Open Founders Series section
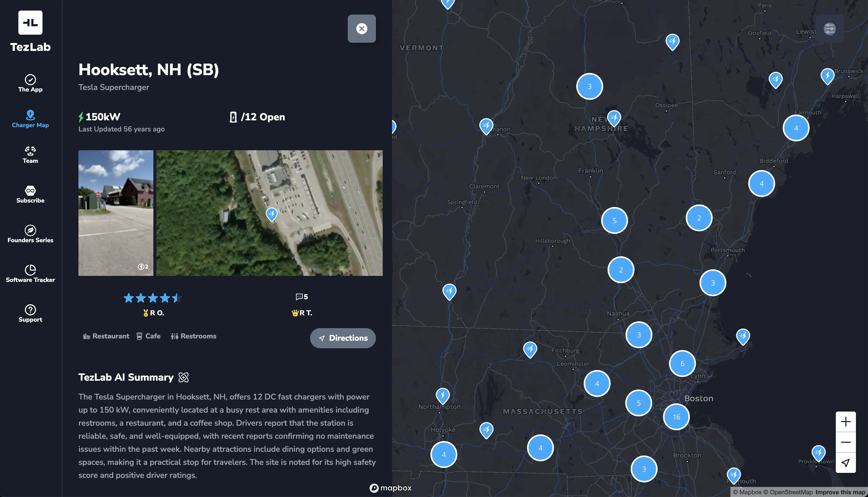This screenshot has height=497, width=868. pos(30,234)
